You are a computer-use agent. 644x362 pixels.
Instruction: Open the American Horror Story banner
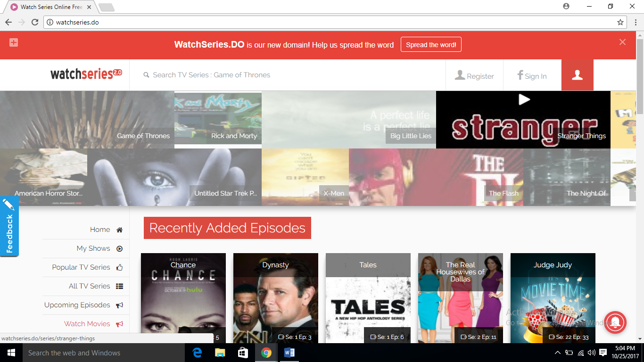(43, 177)
